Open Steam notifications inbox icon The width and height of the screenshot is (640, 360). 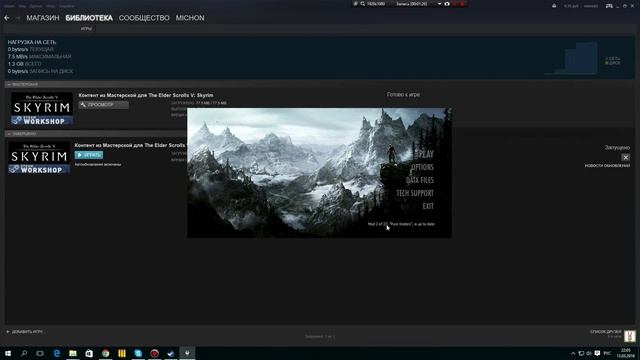tap(554, 6)
